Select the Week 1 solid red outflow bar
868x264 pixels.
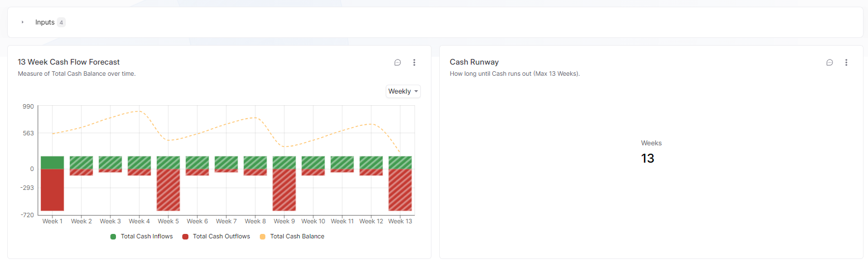click(x=52, y=190)
